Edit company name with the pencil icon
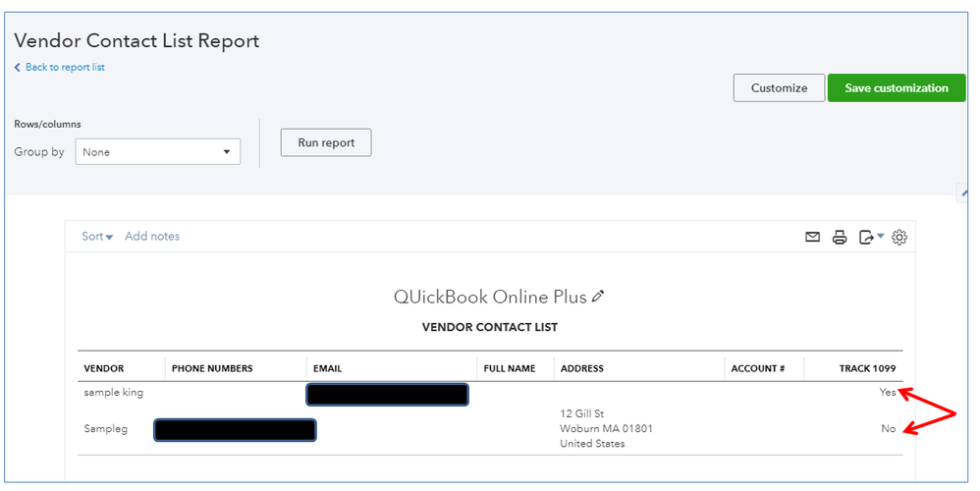 (598, 297)
